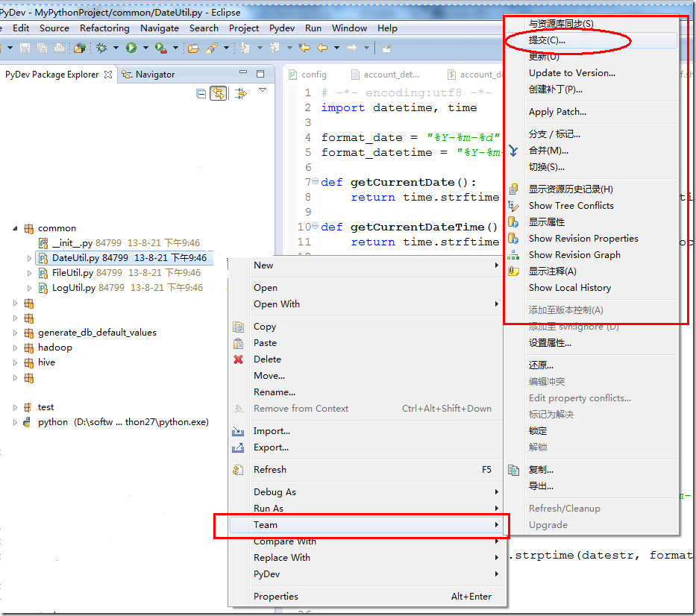Switch to the Navigator tab
The height and width of the screenshot is (616, 696).
point(148,75)
